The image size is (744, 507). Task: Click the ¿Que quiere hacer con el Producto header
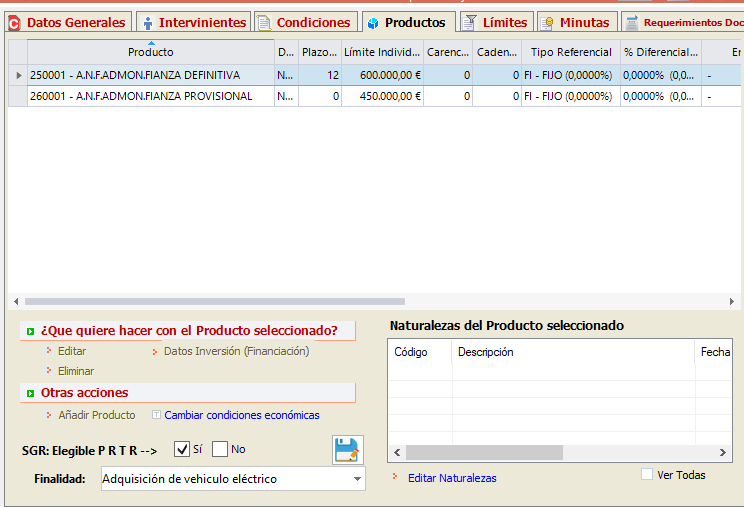point(188,331)
